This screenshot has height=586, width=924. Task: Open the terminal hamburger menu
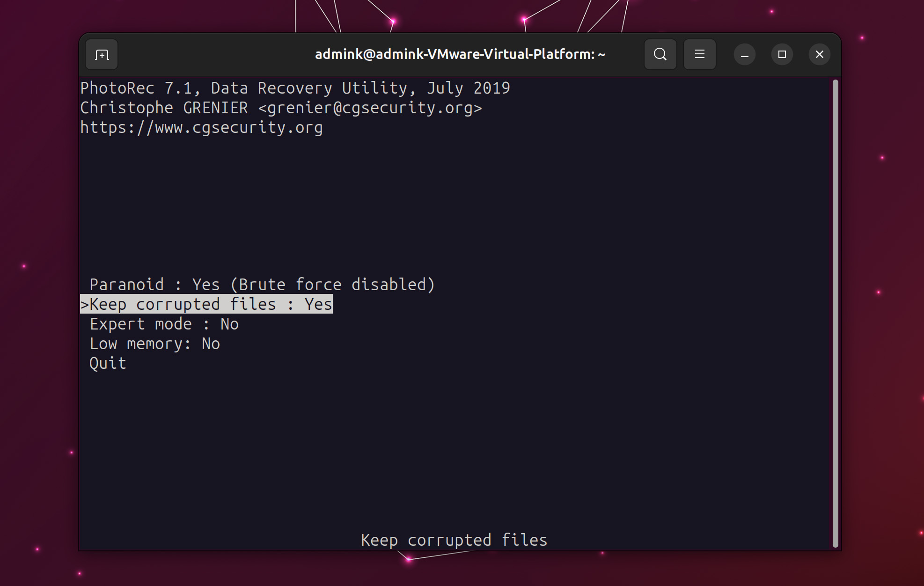699,54
